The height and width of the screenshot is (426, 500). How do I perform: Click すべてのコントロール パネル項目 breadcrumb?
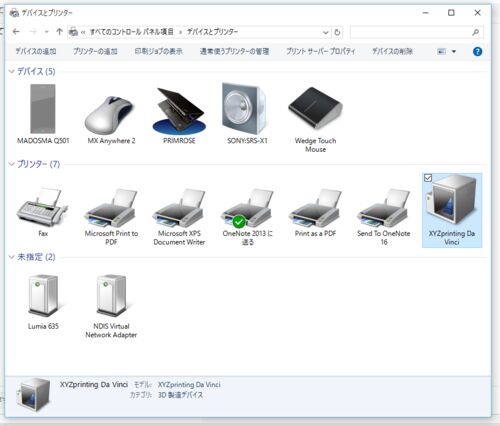[x=132, y=32]
